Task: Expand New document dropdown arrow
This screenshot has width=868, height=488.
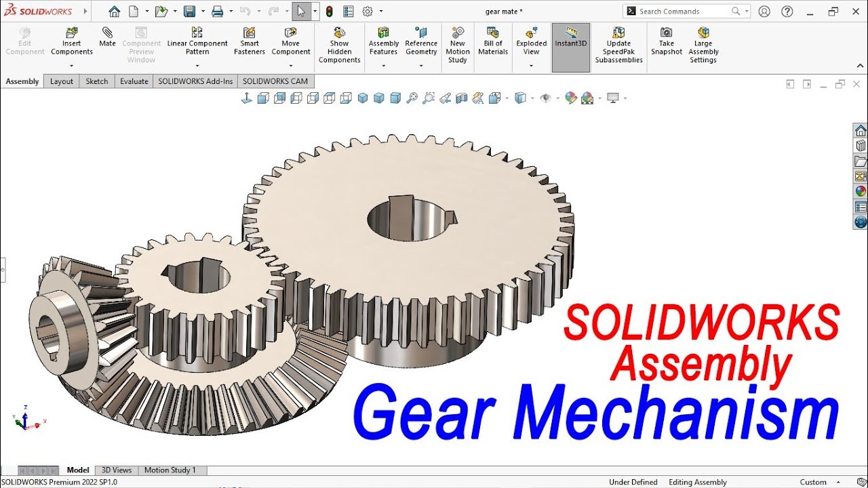Action: 147,12
